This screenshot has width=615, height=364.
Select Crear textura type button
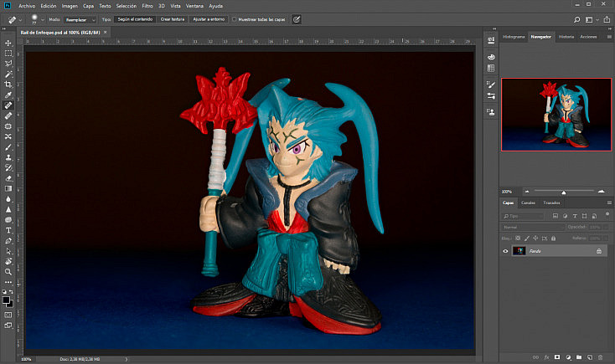pos(173,19)
